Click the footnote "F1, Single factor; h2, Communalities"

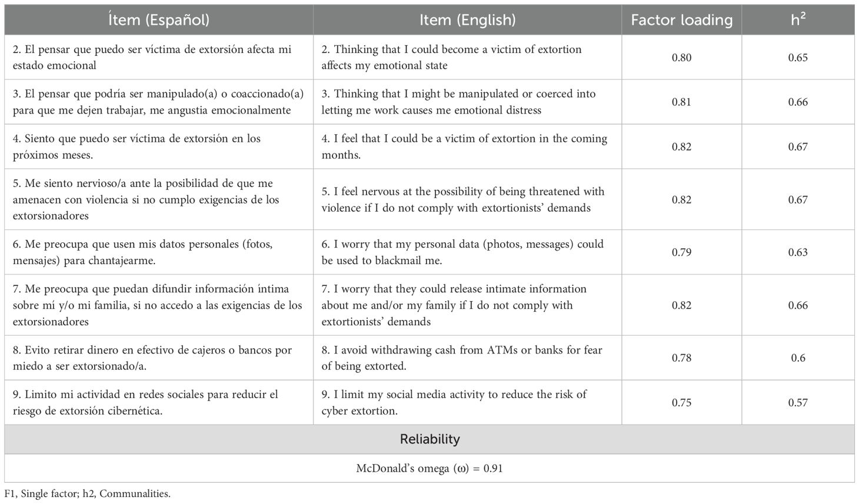click(87, 494)
